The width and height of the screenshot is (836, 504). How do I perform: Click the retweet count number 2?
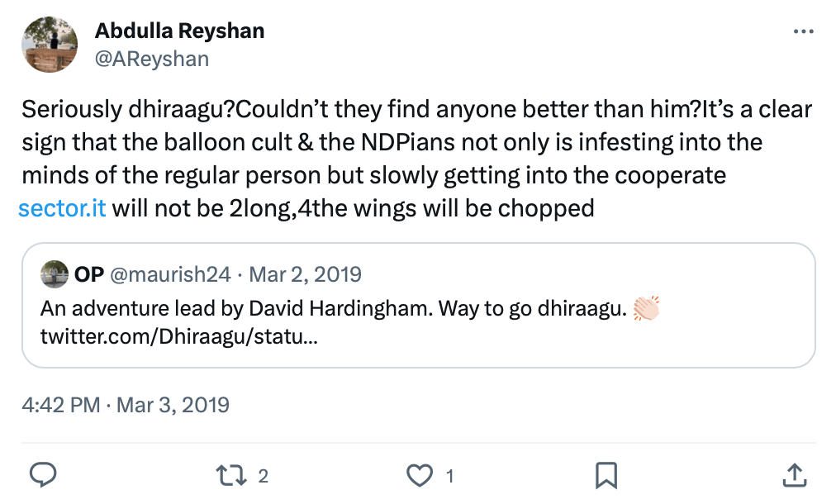[264, 475]
